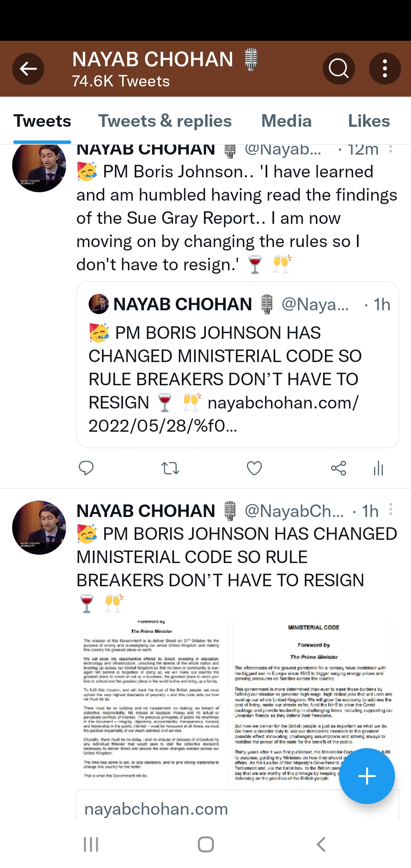Retweet the Sue Gray Report tweet

pyautogui.click(x=170, y=468)
